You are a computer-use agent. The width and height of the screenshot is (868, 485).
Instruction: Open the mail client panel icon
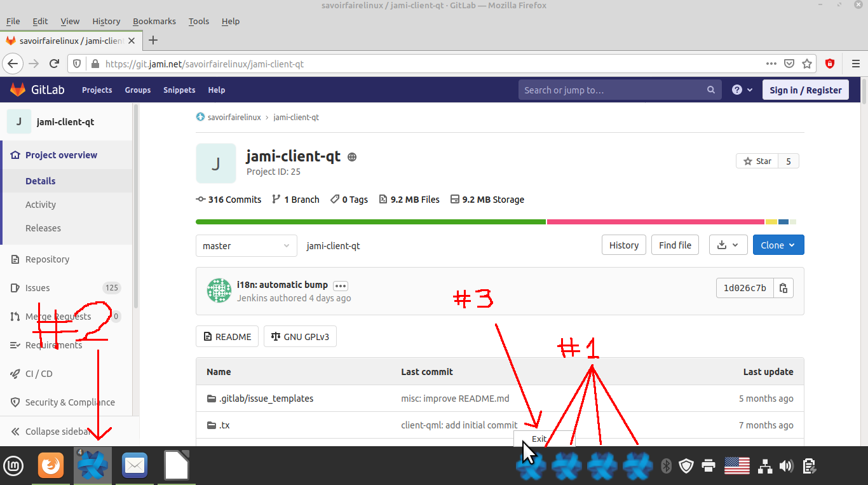[135, 466]
